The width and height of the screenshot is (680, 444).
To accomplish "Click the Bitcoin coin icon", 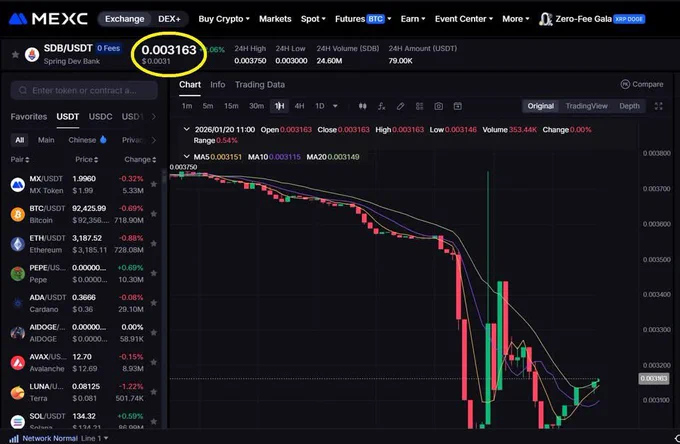I will click(x=17, y=214).
